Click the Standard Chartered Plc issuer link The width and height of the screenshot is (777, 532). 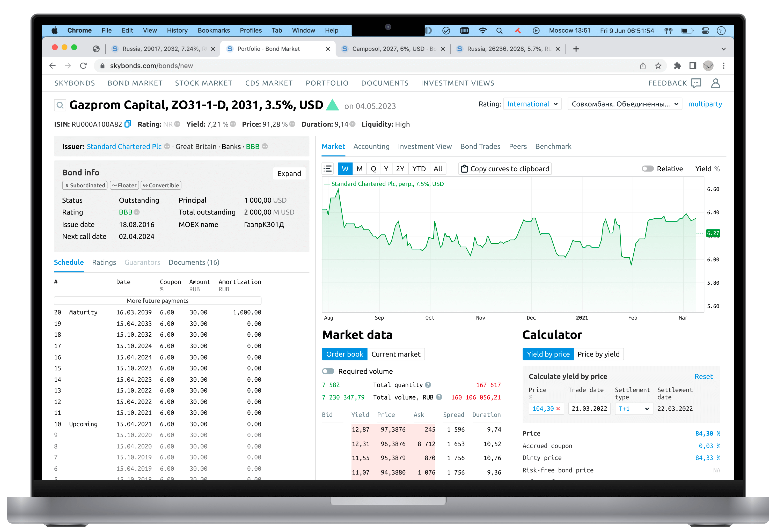click(x=124, y=146)
